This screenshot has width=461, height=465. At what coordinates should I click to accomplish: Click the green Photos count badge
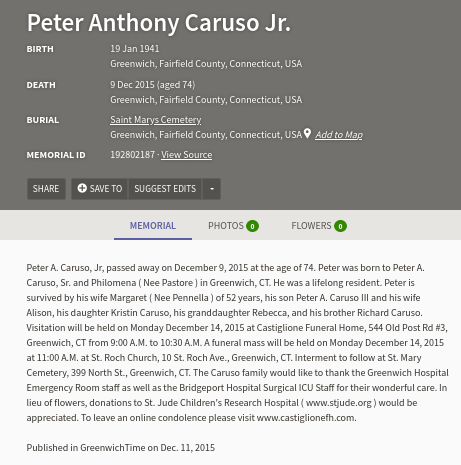pos(252,226)
